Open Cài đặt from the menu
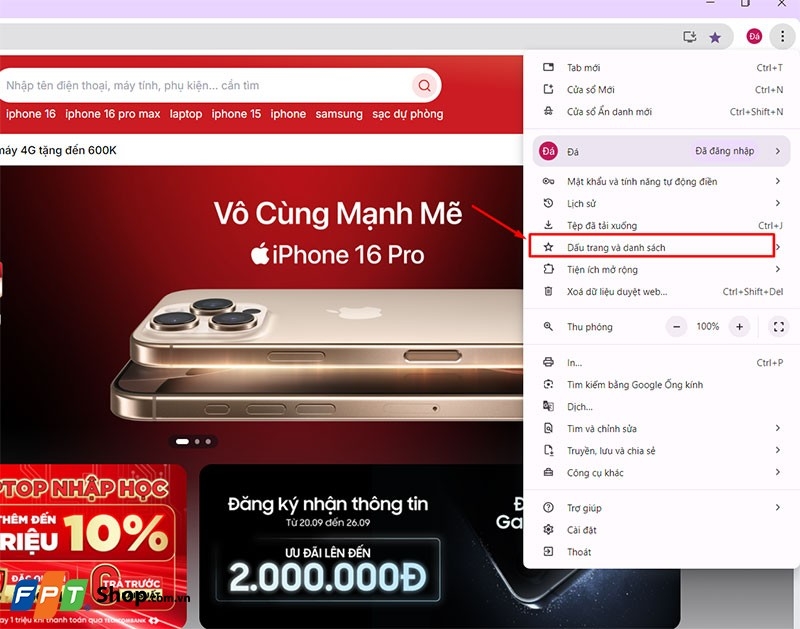This screenshot has width=800, height=629. click(x=662, y=530)
